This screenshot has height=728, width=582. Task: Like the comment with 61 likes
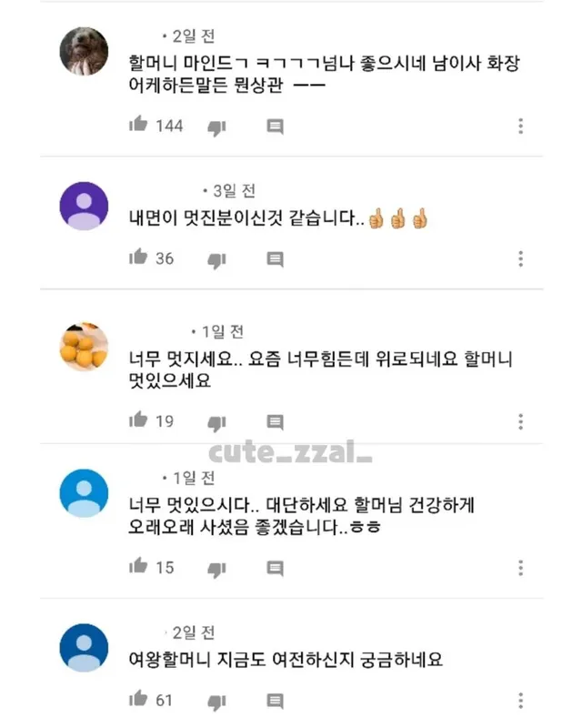pos(138,698)
